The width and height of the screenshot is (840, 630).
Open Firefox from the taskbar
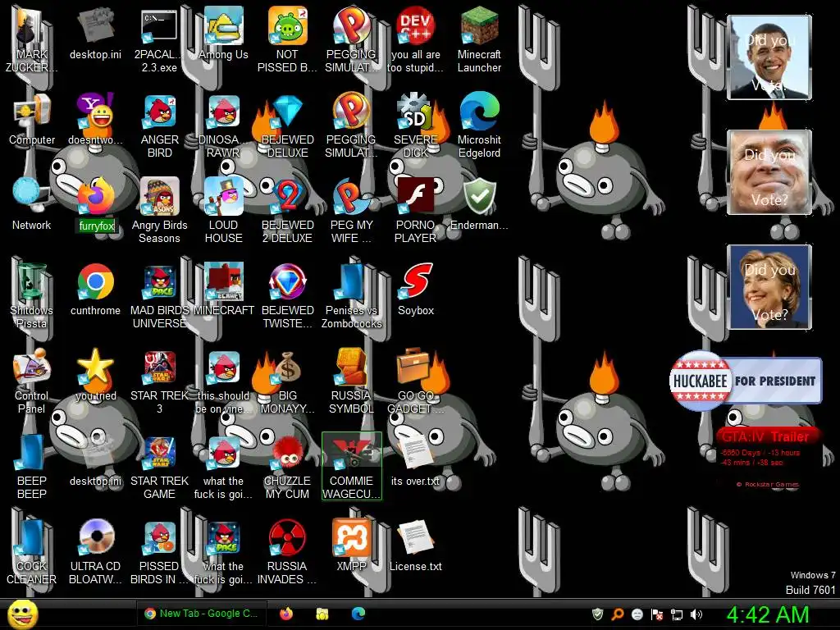286,614
